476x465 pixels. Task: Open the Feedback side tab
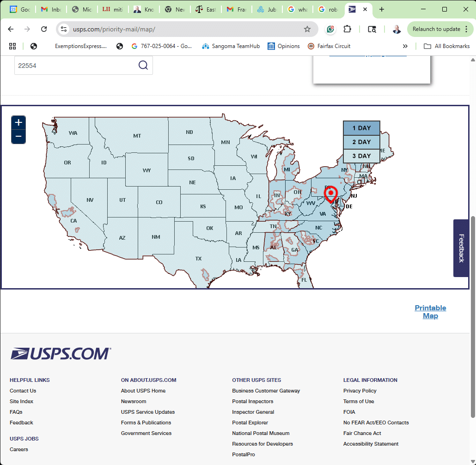pos(461,248)
